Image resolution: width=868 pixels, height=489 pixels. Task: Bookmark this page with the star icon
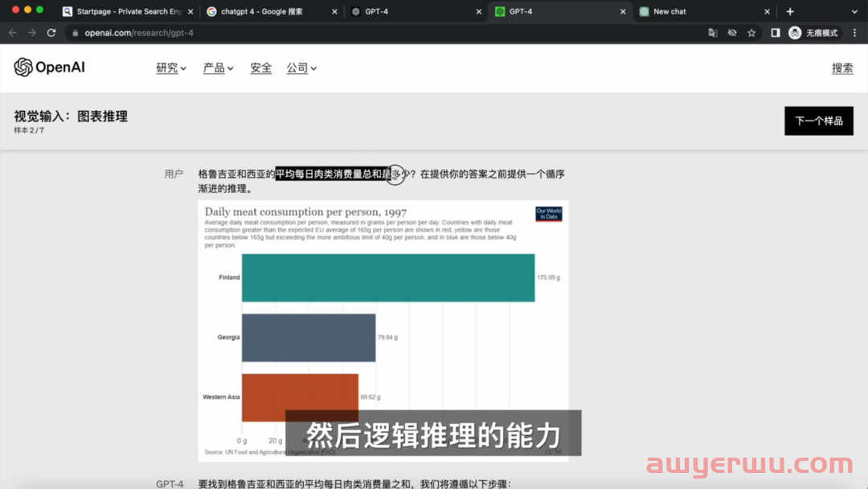click(751, 33)
